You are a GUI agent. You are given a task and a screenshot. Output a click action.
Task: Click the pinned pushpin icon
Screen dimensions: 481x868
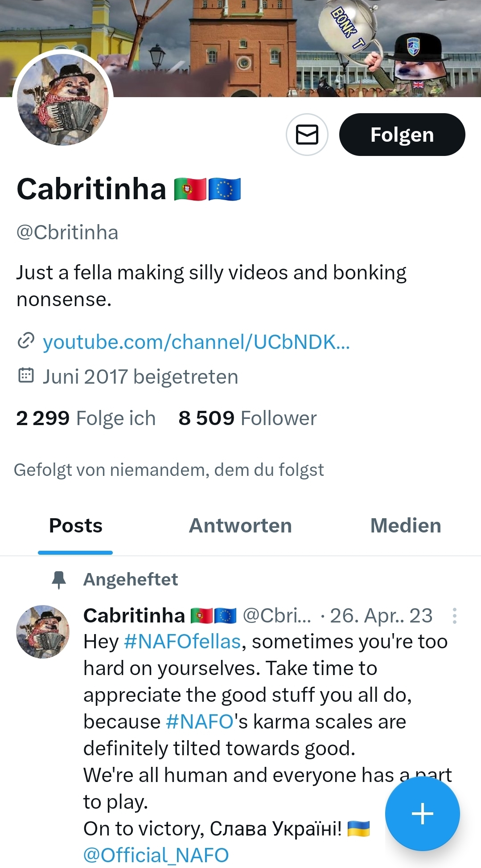pos(58,580)
